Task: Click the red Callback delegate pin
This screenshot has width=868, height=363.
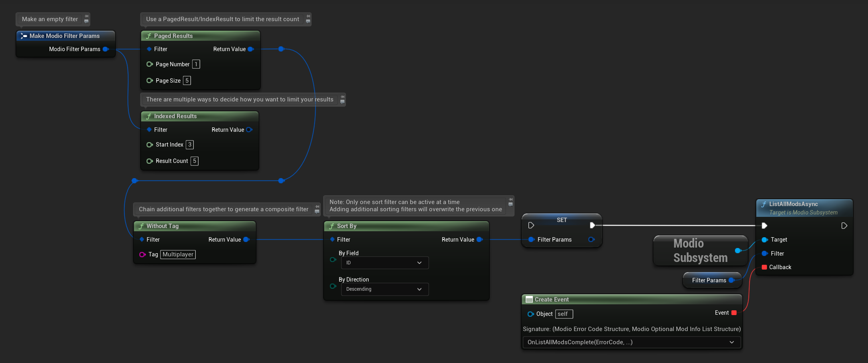Action: [x=765, y=267]
